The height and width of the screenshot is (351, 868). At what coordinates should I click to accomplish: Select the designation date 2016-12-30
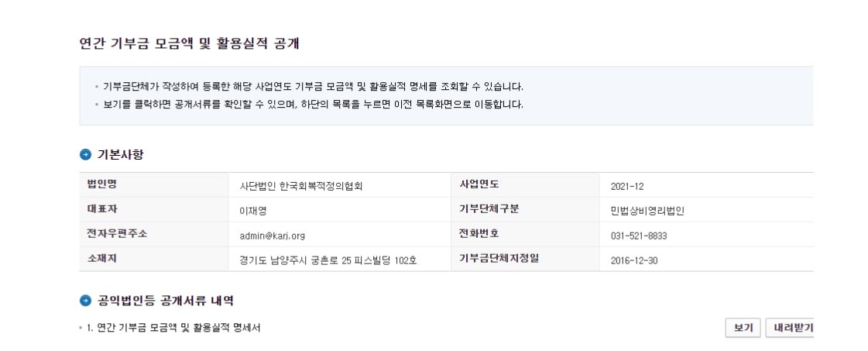[x=633, y=260]
